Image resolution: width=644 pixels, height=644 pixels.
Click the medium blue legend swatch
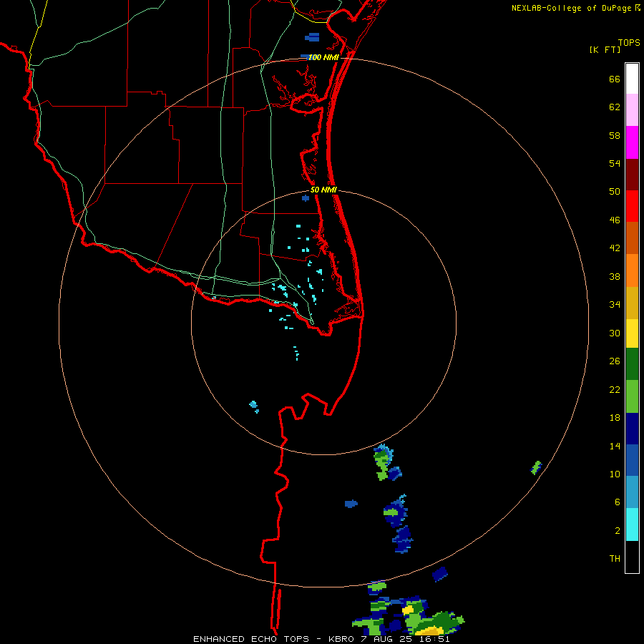pyautogui.click(x=632, y=460)
